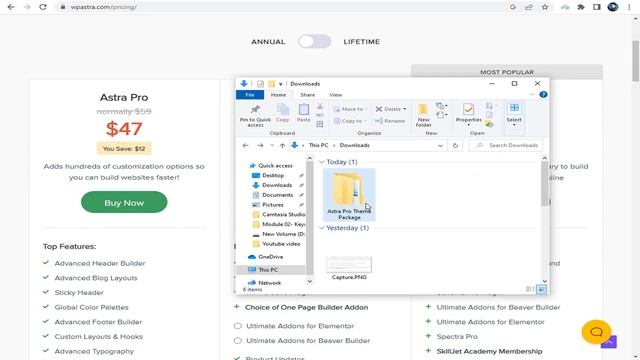Click the Rename button in Organize
640x360 pixels.
pyautogui.click(x=390, y=121)
